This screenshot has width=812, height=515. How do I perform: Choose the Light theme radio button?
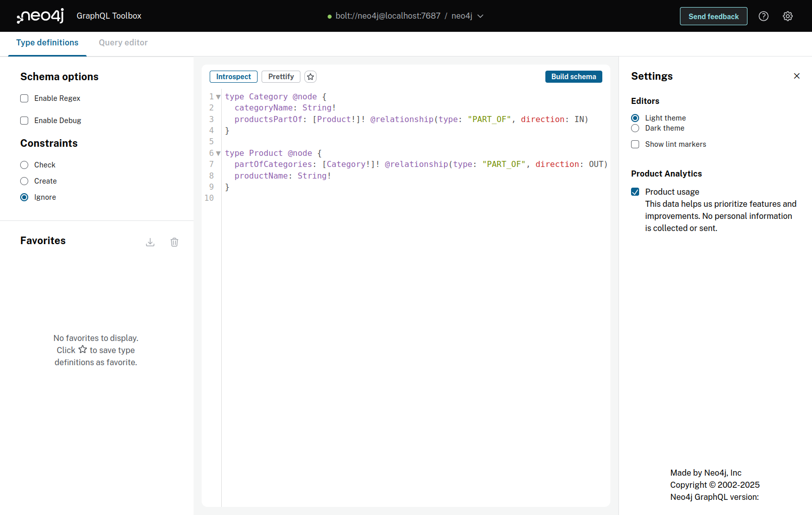[635, 118]
